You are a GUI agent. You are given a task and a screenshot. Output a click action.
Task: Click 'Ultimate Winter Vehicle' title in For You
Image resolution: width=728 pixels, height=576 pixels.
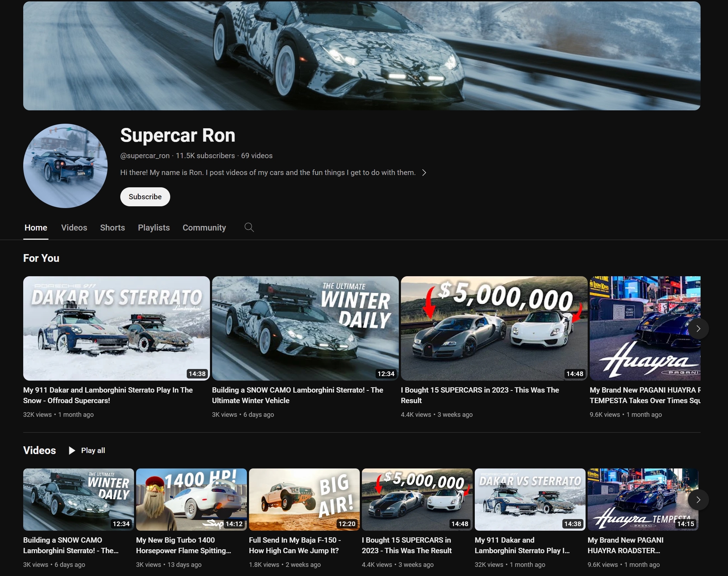pos(298,395)
